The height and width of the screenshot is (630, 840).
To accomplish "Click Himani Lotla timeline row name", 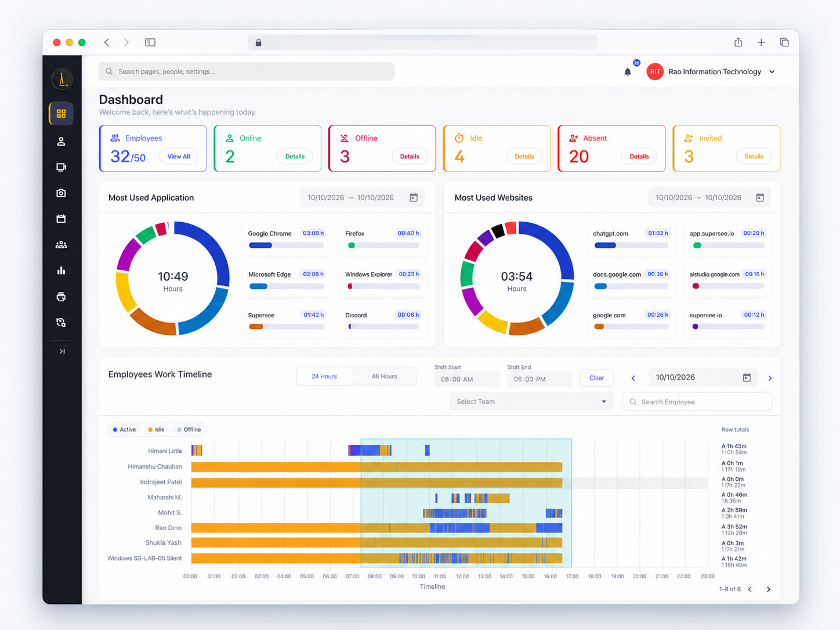I will (165, 451).
